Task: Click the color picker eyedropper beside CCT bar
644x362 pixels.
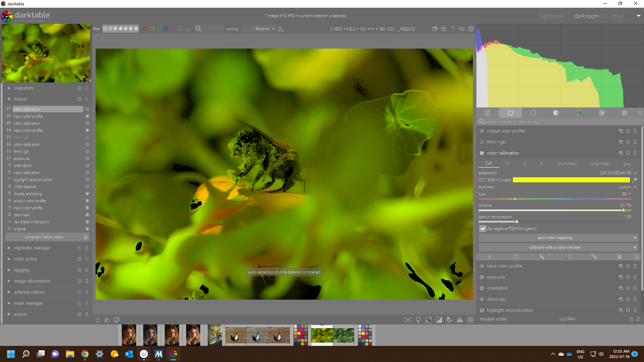Action: click(635, 180)
